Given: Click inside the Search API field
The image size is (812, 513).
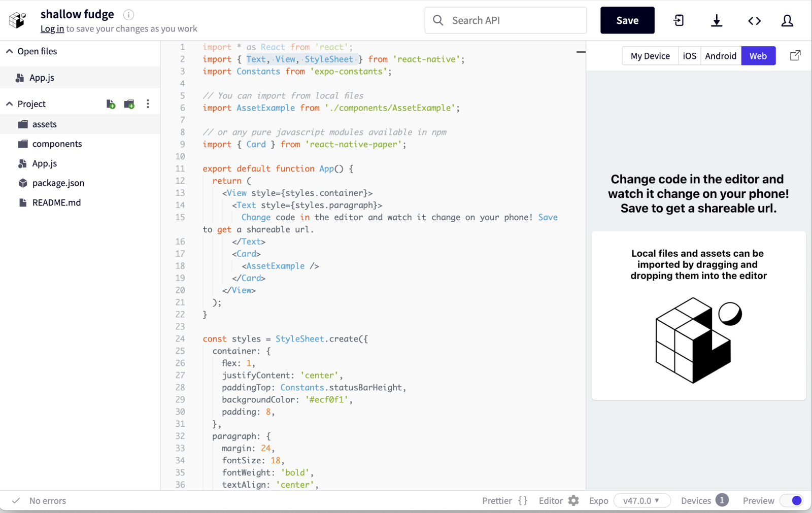Looking at the screenshot, I should pos(505,20).
